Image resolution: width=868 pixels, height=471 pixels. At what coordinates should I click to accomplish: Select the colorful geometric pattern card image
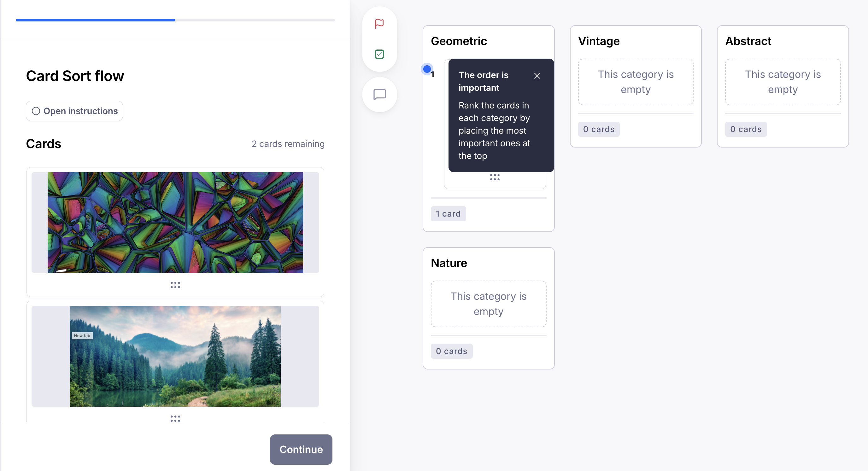click(175, 222)
